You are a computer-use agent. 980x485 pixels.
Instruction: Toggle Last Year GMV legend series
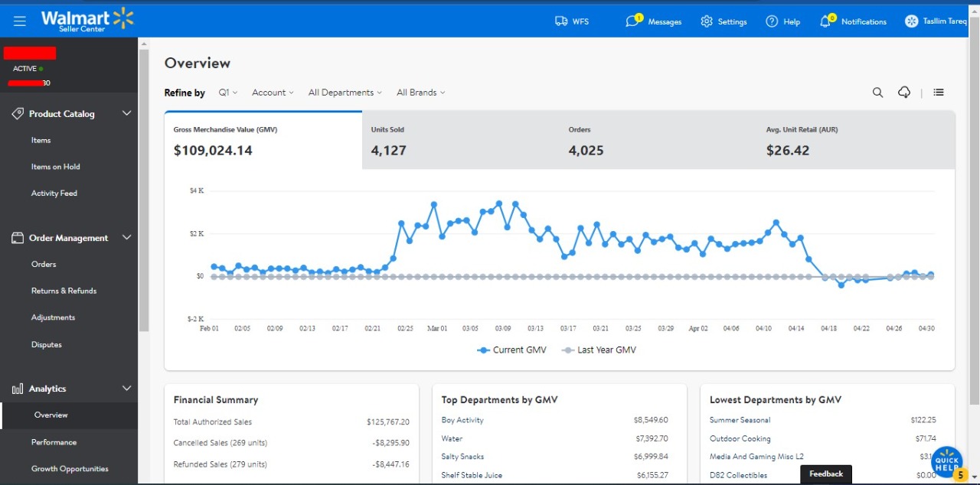point(599,350)
